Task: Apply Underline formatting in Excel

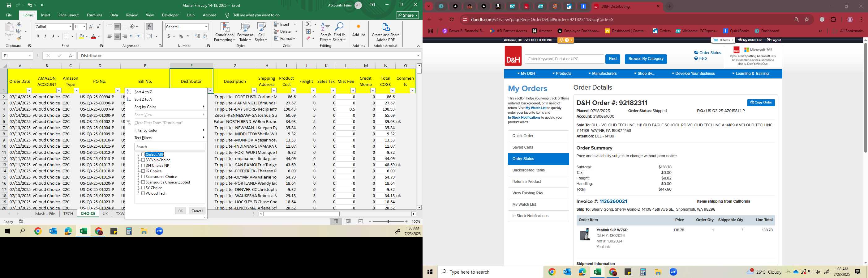Action: [x=53, y=36]
